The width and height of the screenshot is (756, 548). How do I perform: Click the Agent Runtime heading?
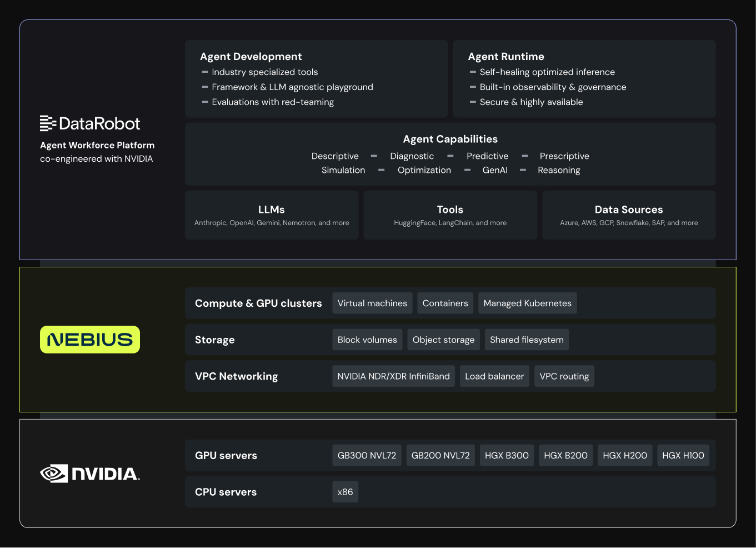[x=506, y=57]
